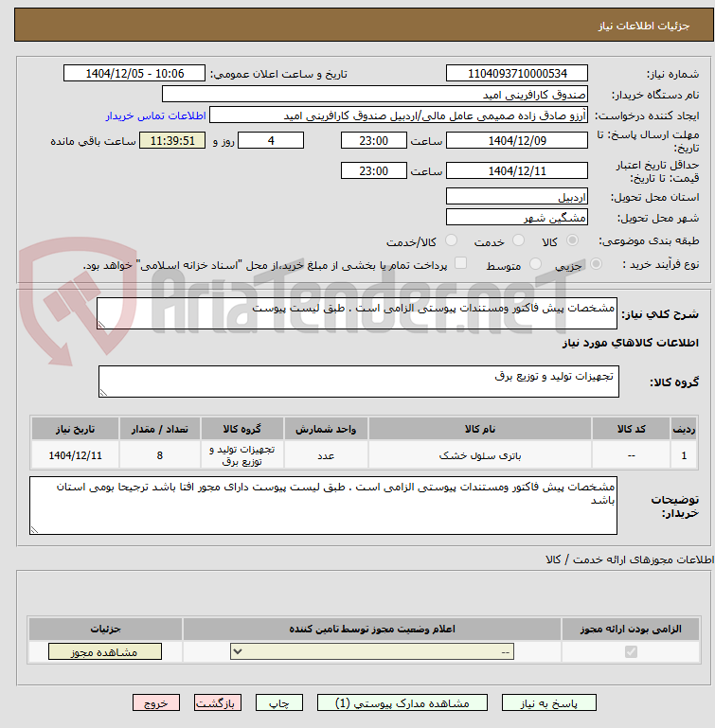Click the مشاهده مجوز button
The image size is (715, 728).
(x=105, y=652)
